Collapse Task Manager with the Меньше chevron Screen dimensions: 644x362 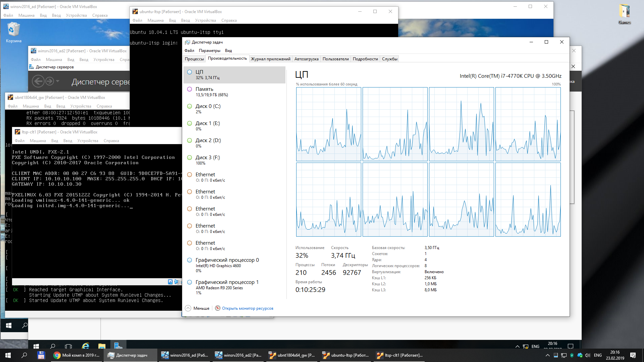point(188,308)
